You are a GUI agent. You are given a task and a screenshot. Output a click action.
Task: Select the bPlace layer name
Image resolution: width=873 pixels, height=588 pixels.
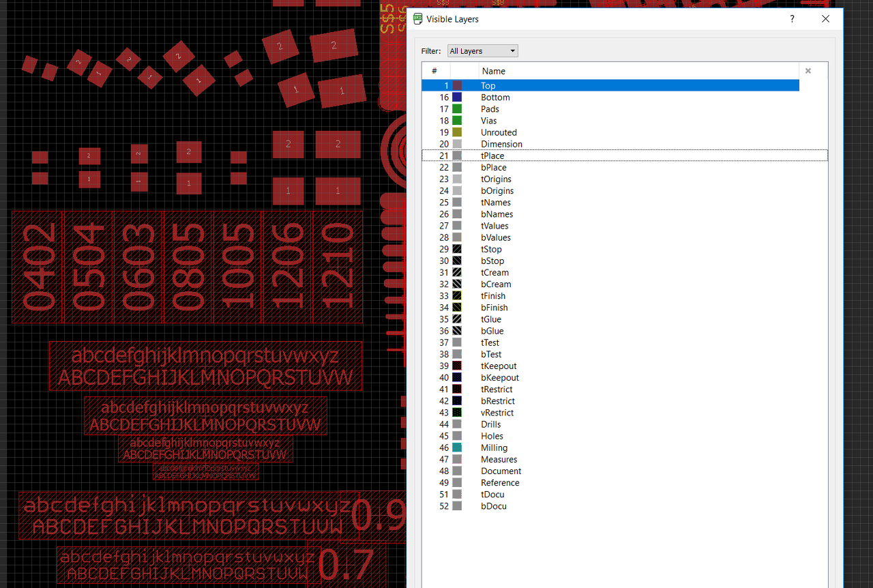coord(494,167)
